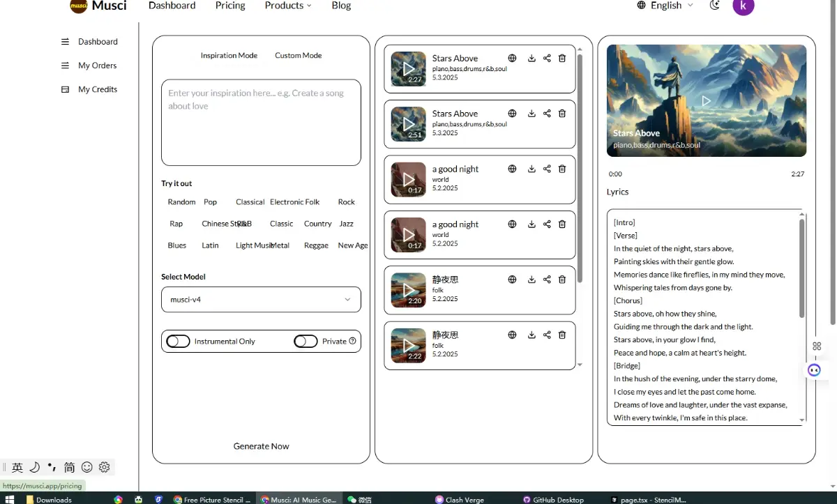Toggle dark mode moon icon

tap(714, 6)
